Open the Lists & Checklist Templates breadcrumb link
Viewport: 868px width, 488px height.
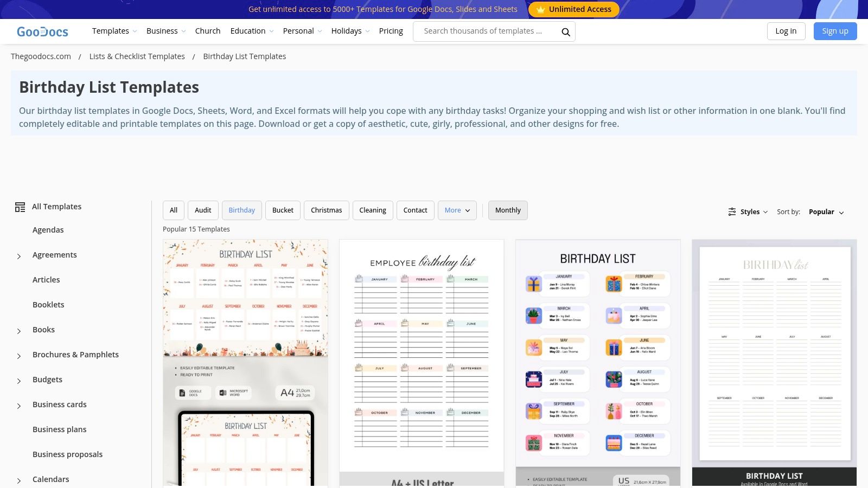click(137, 56)
